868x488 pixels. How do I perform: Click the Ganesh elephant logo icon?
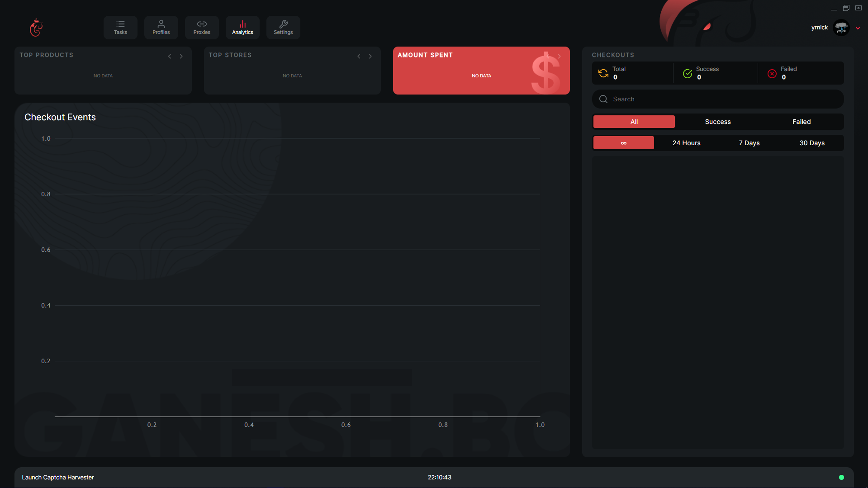point(36,28)
